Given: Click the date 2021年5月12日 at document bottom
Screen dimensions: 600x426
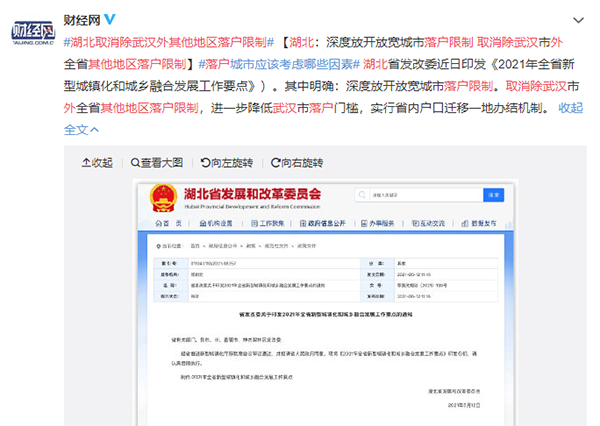Looking at the screenshot, I should click(x=464, y=405).
